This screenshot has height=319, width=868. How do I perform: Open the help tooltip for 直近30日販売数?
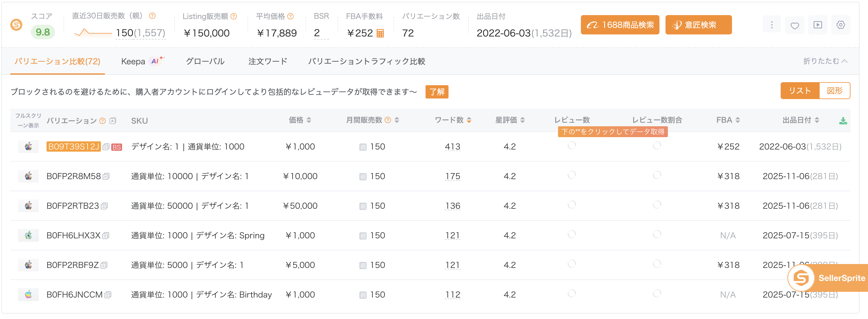152,16
